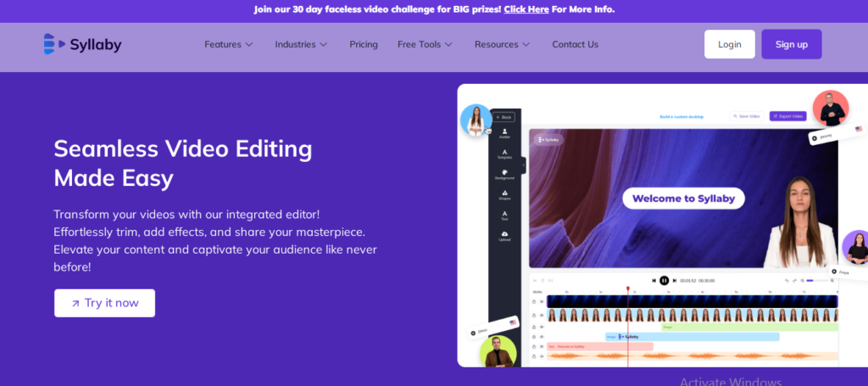Click the red playhead marker on timeline
Viewport: 868px width, 386px height.
click(x=628, y=288)
